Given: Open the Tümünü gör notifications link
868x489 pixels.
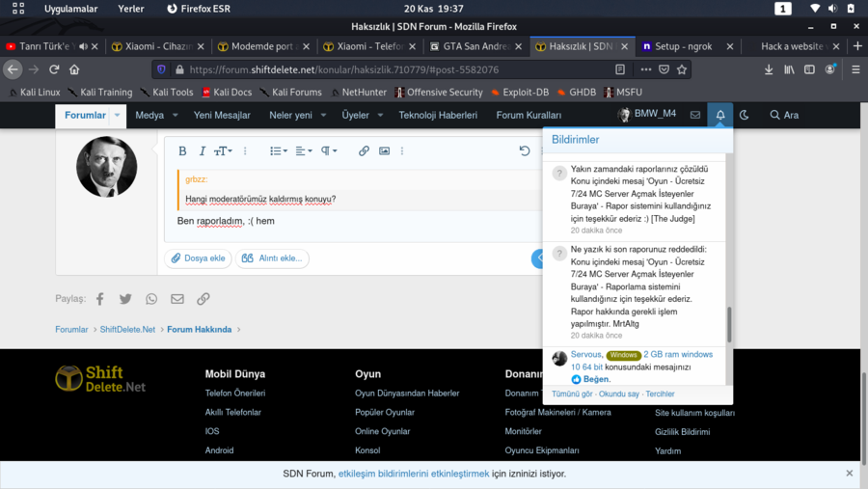Looking at the screenshot, I should tap(571, 394).
